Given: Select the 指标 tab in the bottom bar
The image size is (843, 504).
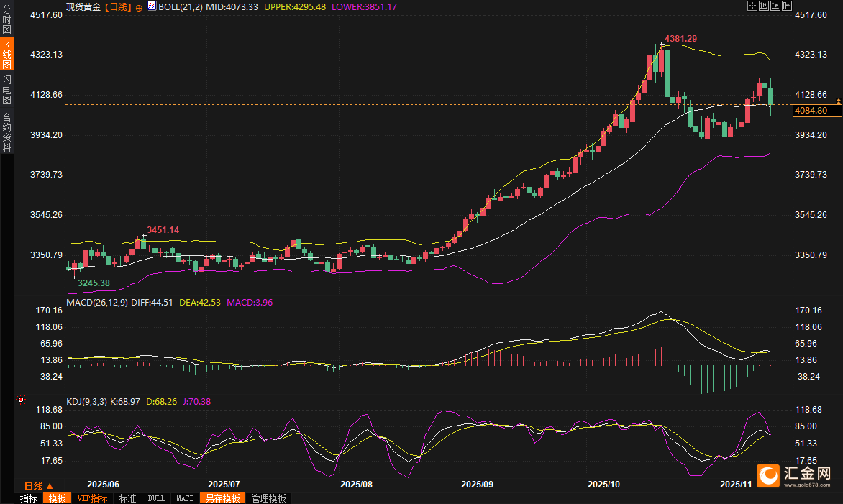Looking at the screenshot, I should (29, 498).
